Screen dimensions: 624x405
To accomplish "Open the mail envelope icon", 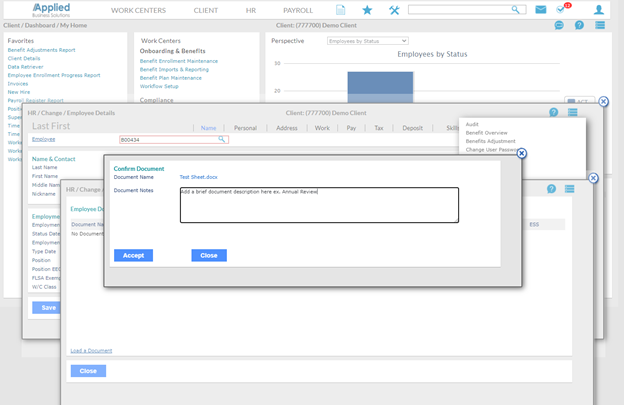I will tap(541, 10).
